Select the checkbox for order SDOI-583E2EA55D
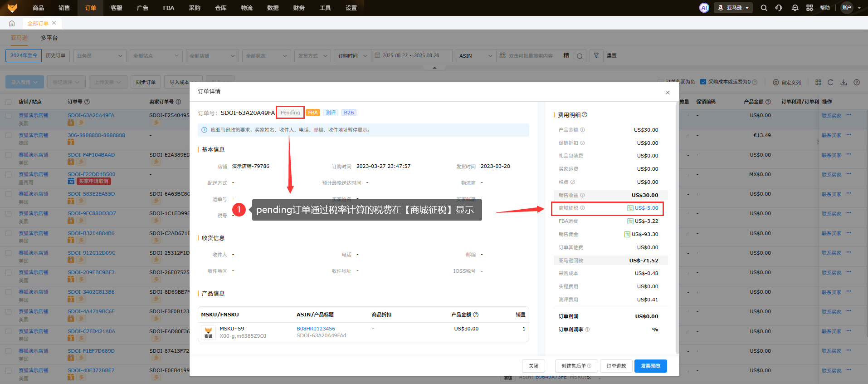 tap(8, 194)
